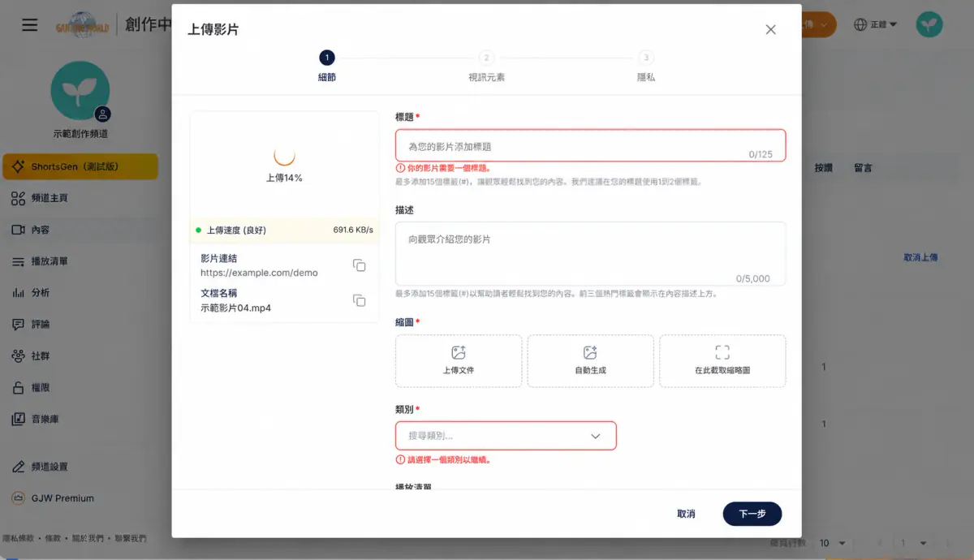Click the 音樂庫 music library icon
974x560 pixels.
(x=18, y=420)
